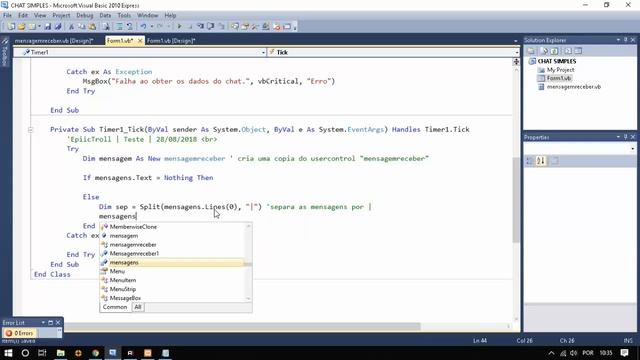
Task: Open Solution Explorer window options arrow
Action: click(x=618, y=40)
